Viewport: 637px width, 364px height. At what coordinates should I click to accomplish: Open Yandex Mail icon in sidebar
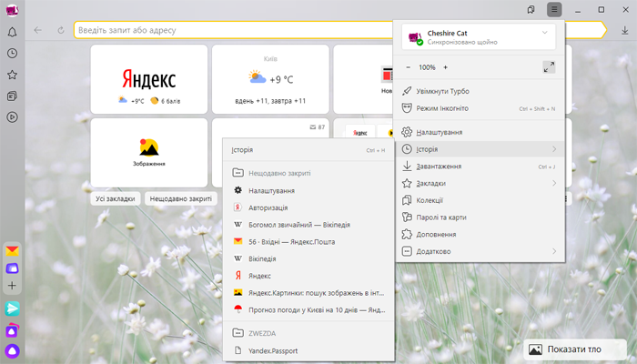point(12,251)
